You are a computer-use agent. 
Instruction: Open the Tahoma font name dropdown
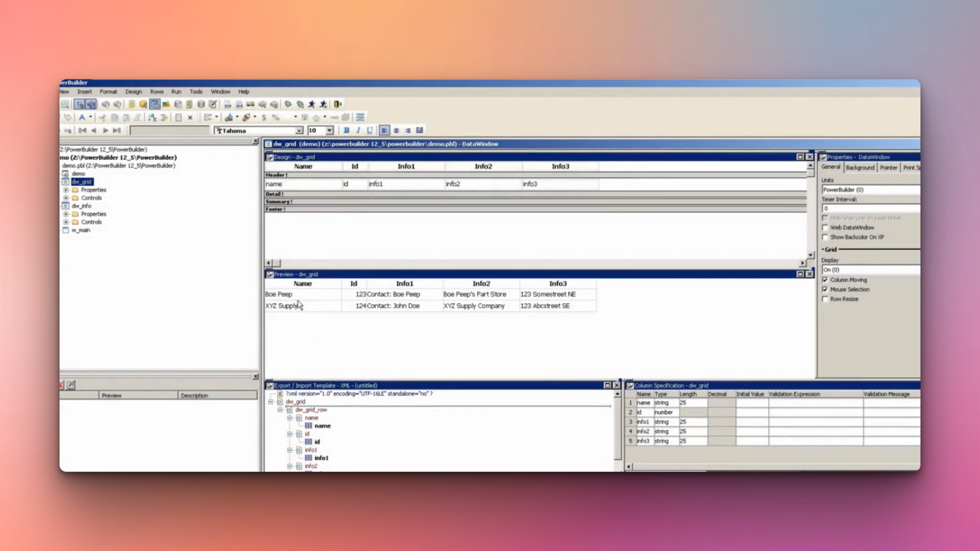click(x=299, y=130)
